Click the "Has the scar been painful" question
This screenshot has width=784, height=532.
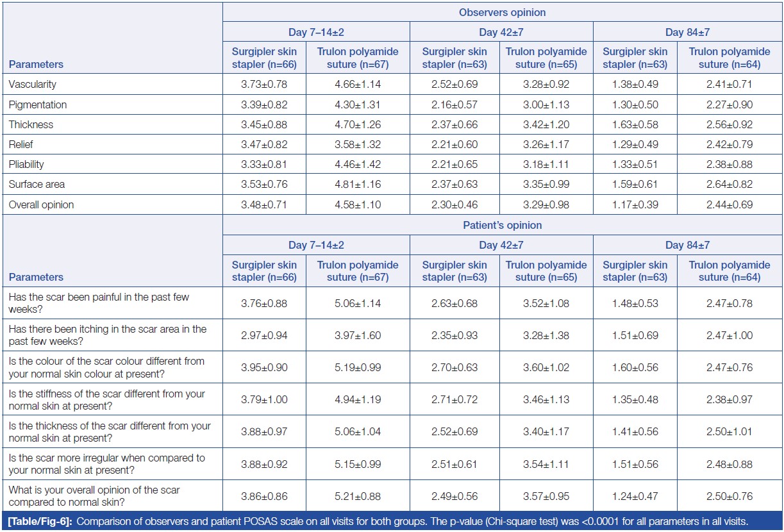[x=99, y=303]
